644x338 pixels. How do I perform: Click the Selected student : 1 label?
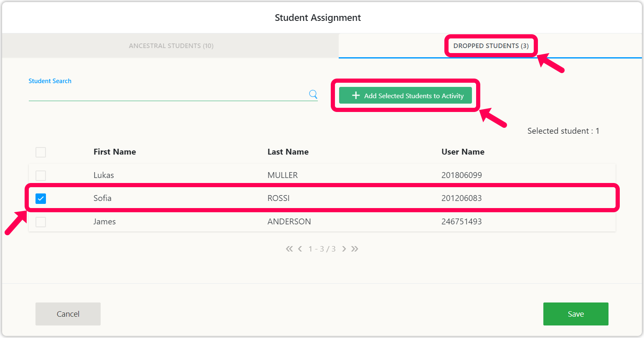coord(563,131)
